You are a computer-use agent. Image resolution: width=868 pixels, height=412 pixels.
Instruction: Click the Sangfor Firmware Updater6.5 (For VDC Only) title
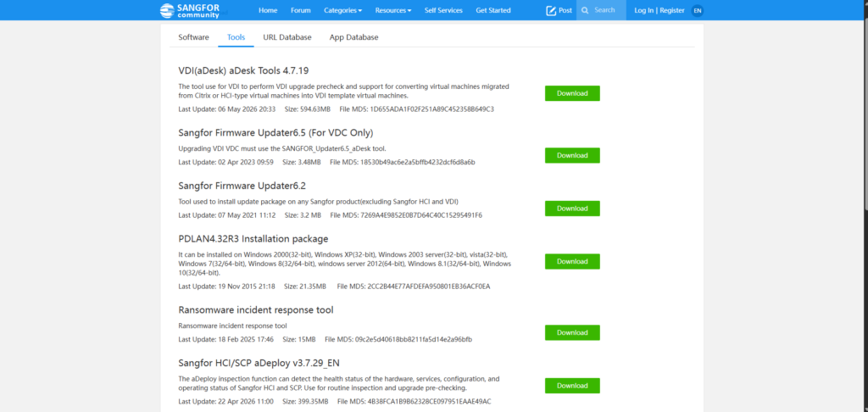275,133
